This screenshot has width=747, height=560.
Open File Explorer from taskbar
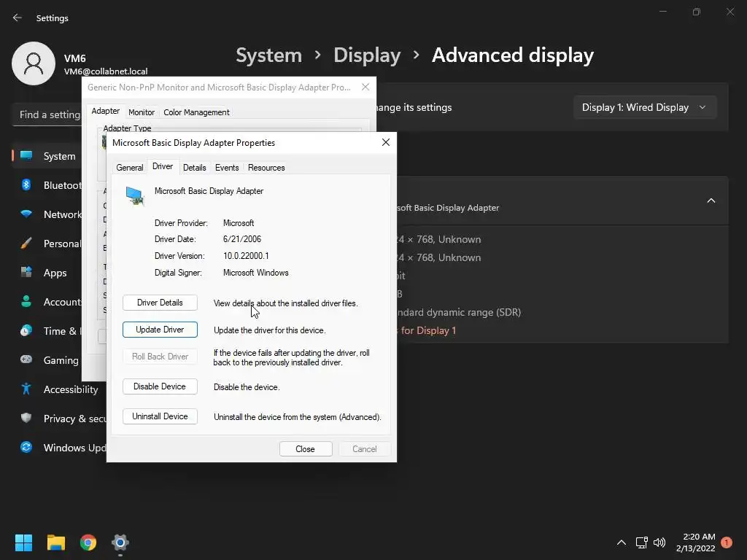point(55,542)
